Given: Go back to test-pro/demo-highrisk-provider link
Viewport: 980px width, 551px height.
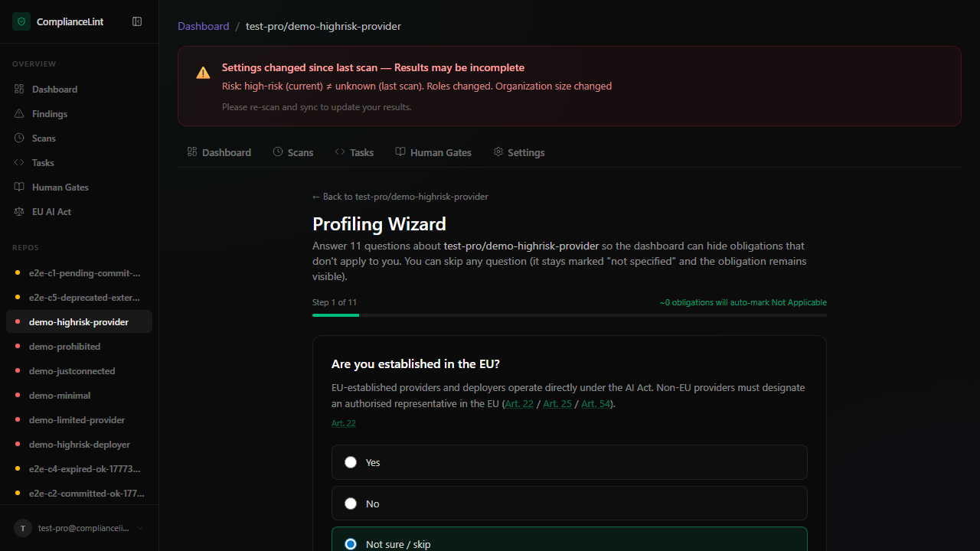Looking at the screenshot, I should [x=400, y=197].
